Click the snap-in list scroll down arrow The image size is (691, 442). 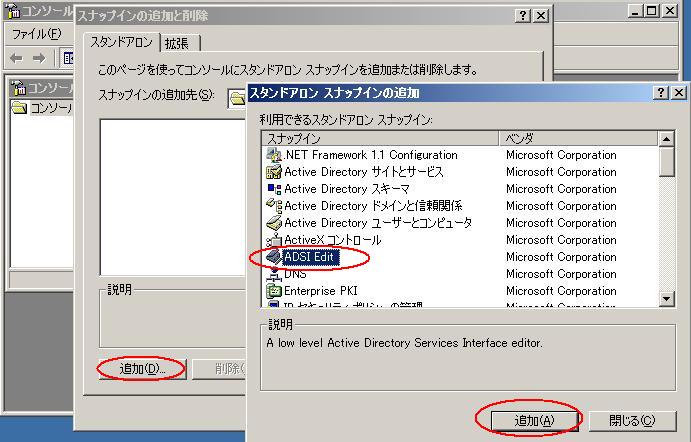666,299
